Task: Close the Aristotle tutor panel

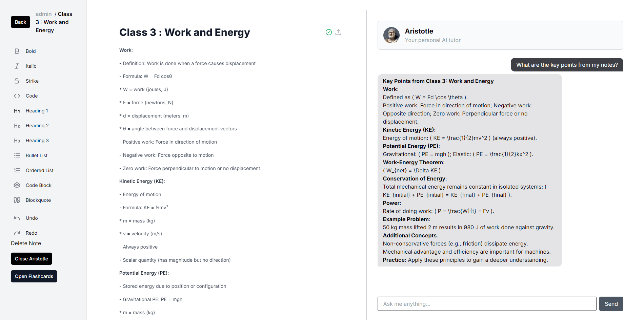Action: [x=32, y=259]
